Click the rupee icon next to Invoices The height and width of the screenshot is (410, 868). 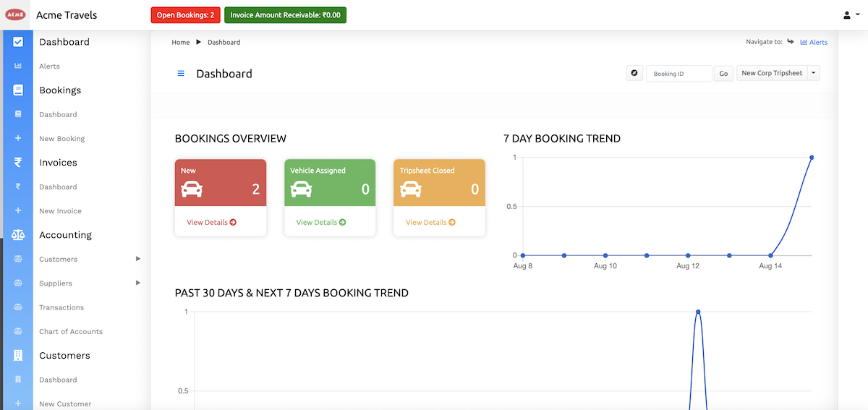pos(18,163)
